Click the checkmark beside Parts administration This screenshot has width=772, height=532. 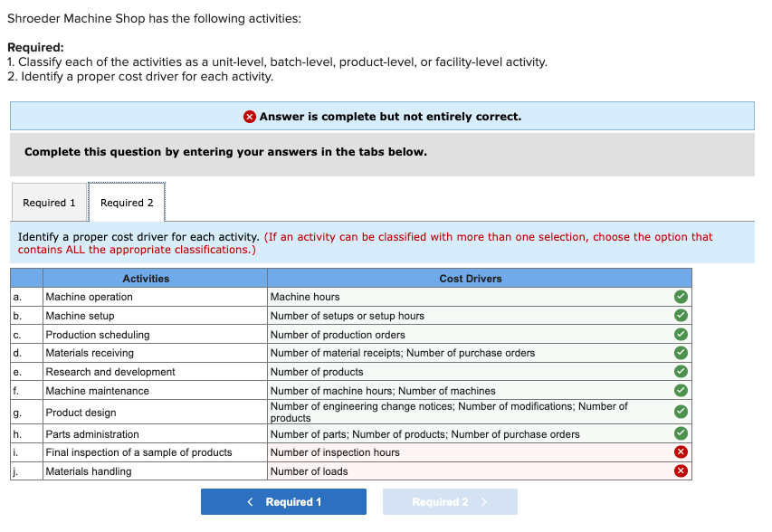pyautogui.click(x=680, y=433)
